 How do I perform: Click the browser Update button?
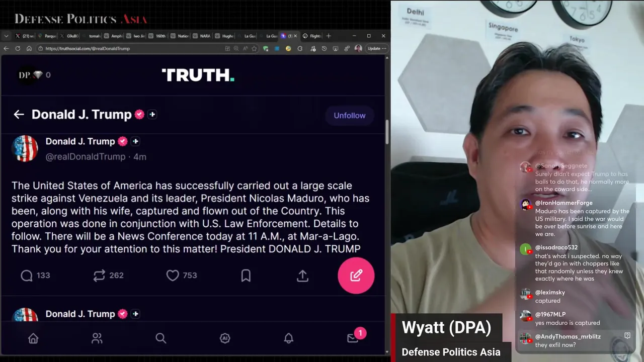point(377,48)
